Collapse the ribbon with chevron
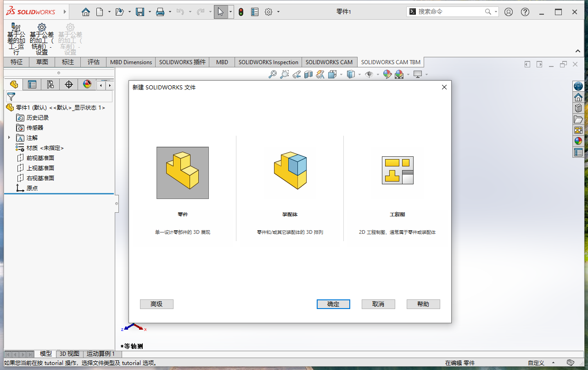The width and height of the screenshot is (588, 370). [578, 51]
